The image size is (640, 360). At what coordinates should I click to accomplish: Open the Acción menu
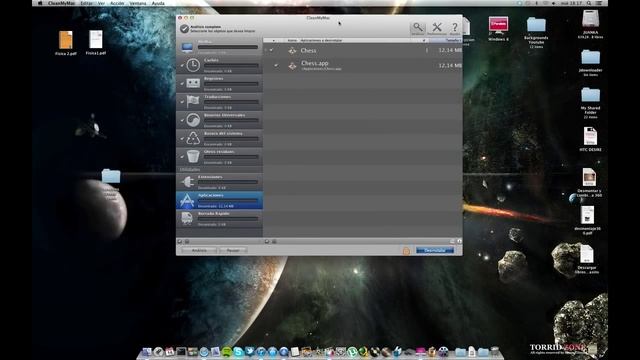click(x=117, y=3)
